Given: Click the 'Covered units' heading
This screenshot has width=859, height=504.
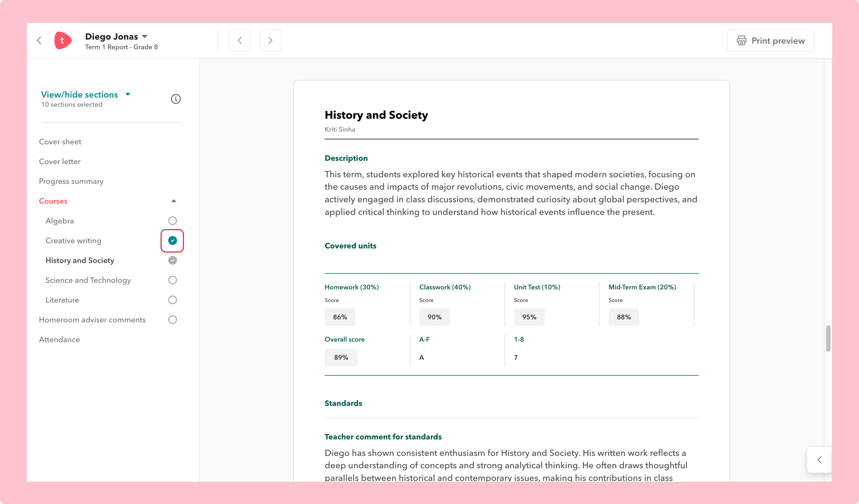Looking at the screenshot, I should (350, 246).
